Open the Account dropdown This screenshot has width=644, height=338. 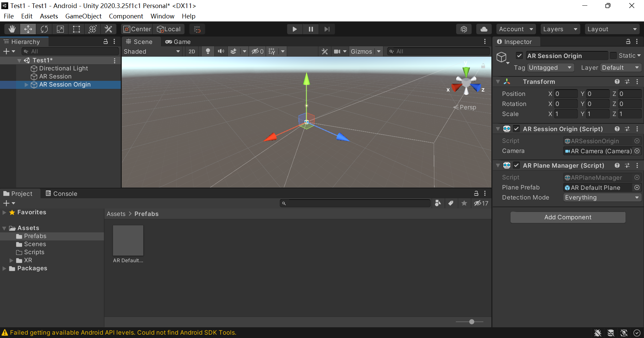[516, 29]
